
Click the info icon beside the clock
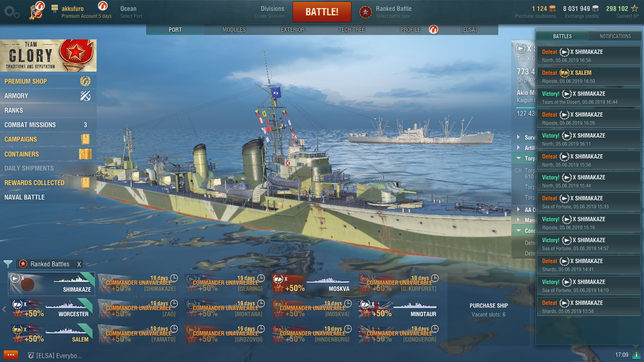pyautogui.click(x=636, y=355)
